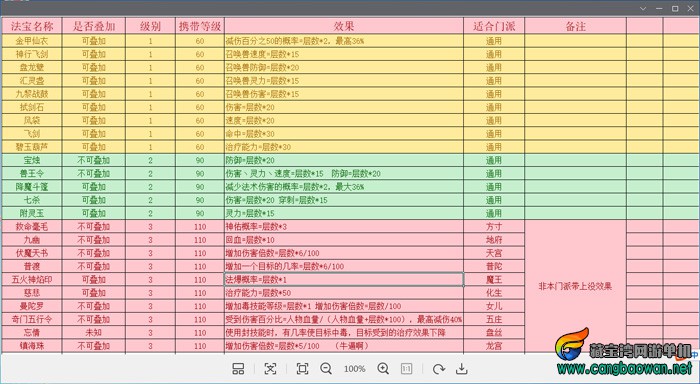Select the 神行飞剑 name cell
Viewport: 700px width, 384px height.
[32, 54]
